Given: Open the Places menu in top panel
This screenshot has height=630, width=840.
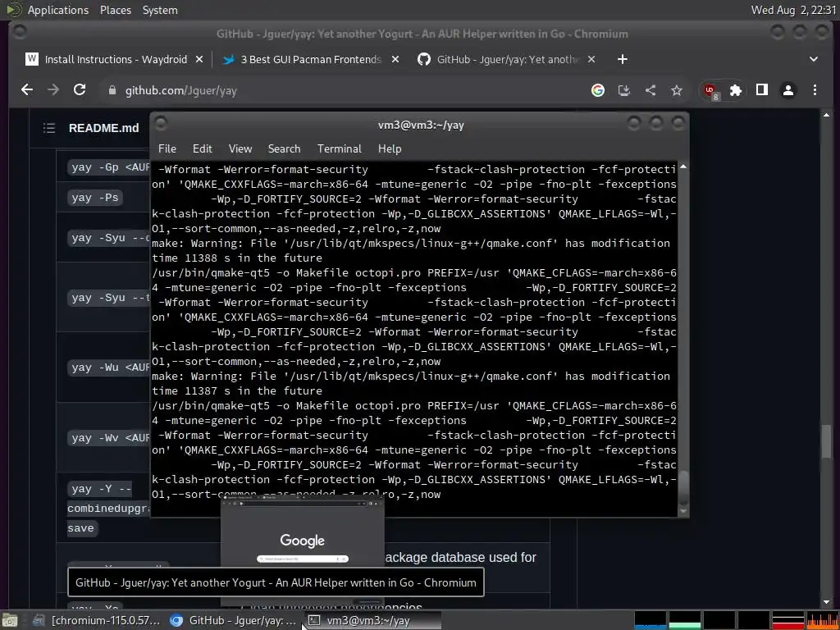Looking at the screenshot, I should tap(116, 10).
